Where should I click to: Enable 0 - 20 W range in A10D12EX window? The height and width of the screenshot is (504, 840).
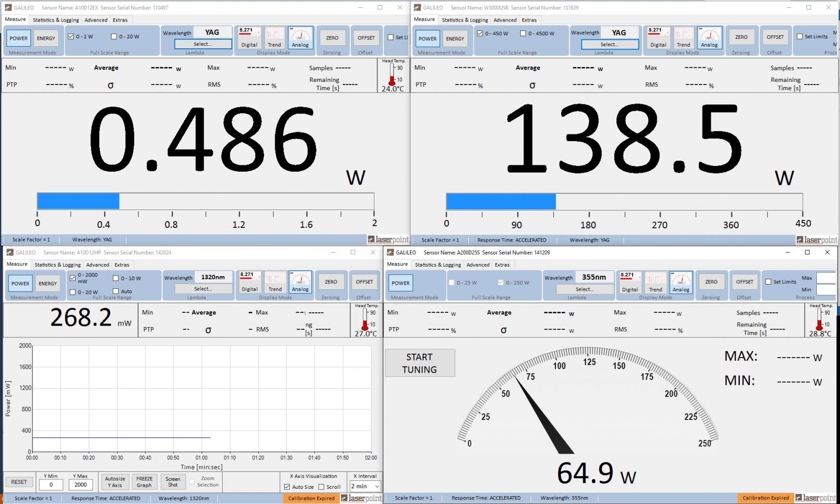click(114, 36)
